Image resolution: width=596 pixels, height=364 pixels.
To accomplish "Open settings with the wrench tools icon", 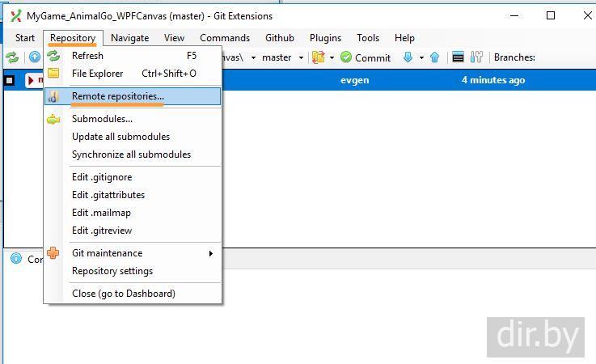I will (x=476, y=57).
